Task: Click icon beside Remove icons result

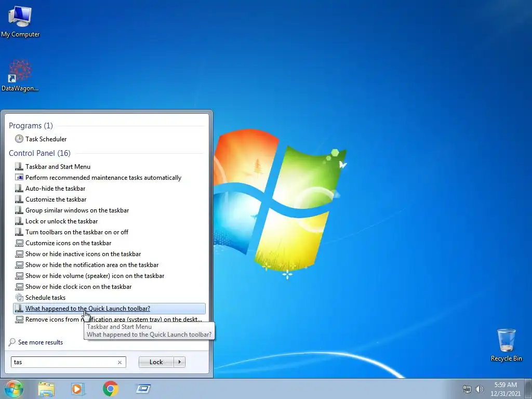Action: [19, 320]
